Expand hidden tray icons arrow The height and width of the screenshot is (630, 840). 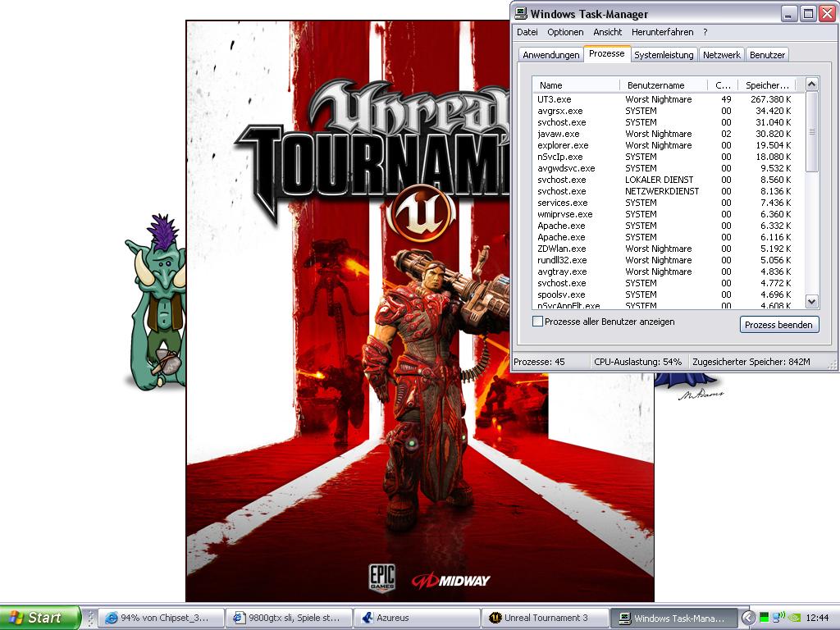pyautogui.click(x=748, y=618)
